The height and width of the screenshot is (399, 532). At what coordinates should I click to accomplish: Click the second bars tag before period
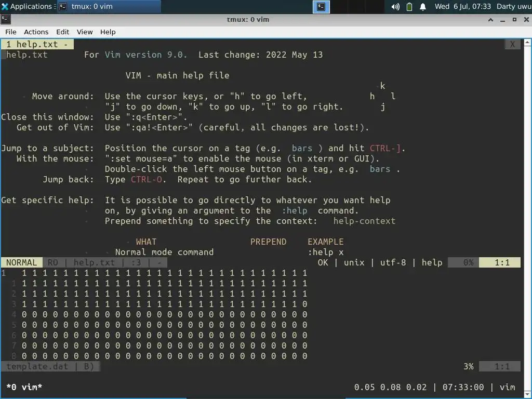click(x=380, y=169)
